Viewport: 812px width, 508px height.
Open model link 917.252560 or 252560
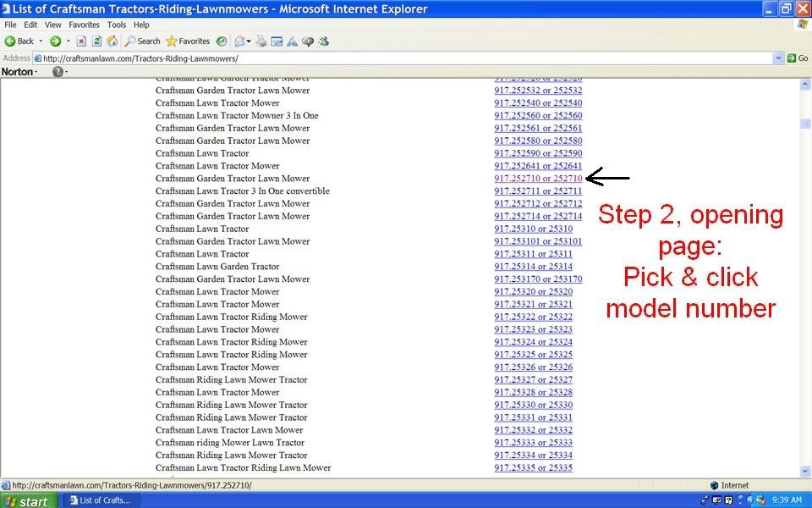coord(538,116)
